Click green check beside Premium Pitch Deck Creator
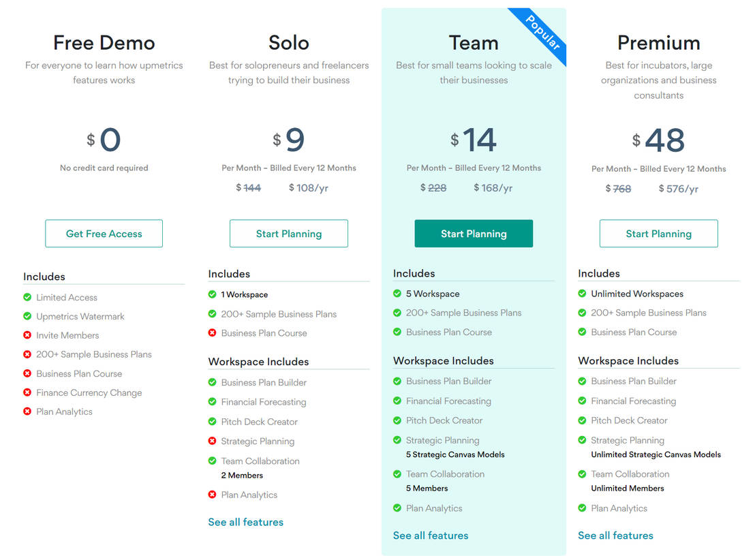The height and width of the screenshot is (560, 755). (x=582, y=420)
